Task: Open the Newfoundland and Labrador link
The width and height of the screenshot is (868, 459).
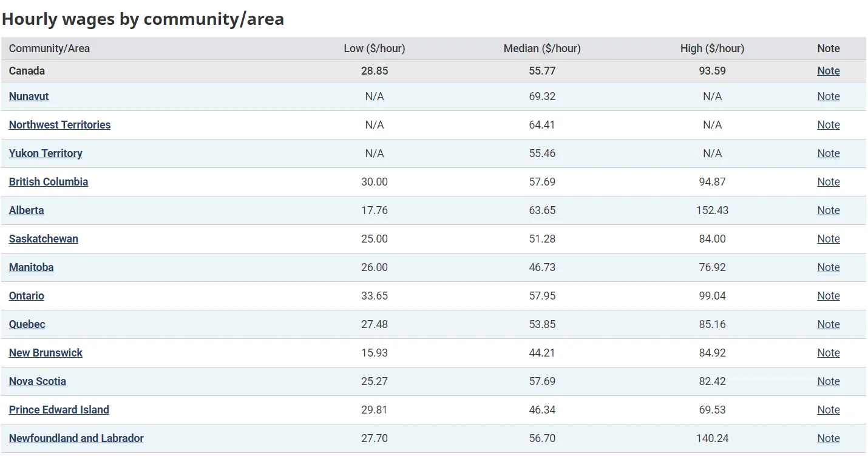Action: pyautogui.click(x=76, y=438)
